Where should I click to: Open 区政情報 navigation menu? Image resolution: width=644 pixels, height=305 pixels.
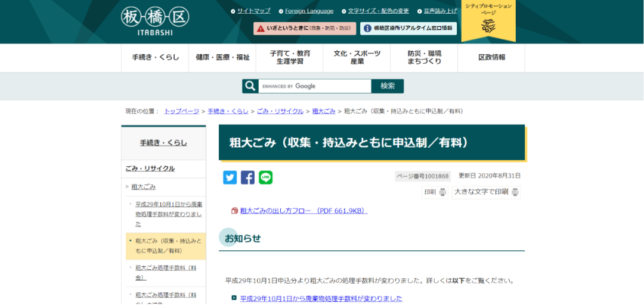[491, 58]
